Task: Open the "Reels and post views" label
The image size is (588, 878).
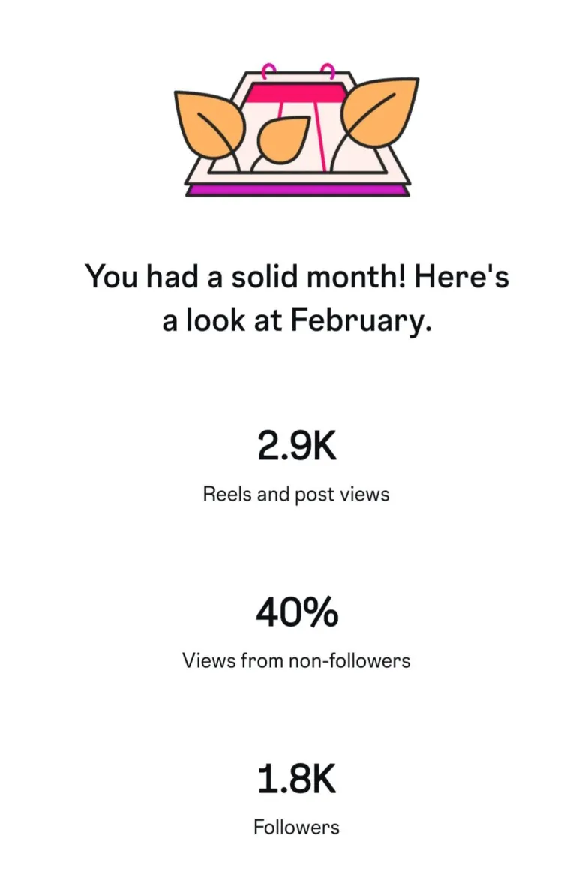Action: click(x=297, y=495)
